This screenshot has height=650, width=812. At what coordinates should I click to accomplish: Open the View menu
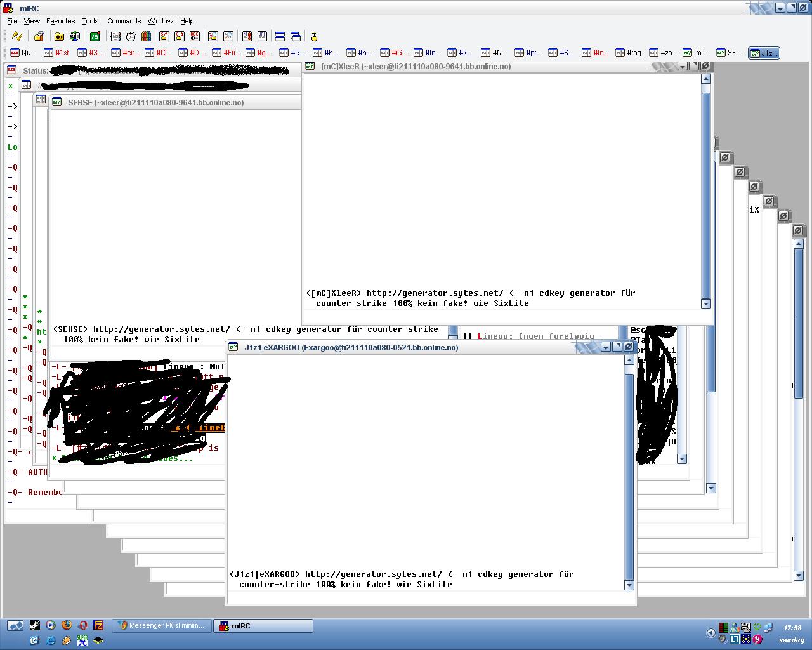(x=32, y=21)
